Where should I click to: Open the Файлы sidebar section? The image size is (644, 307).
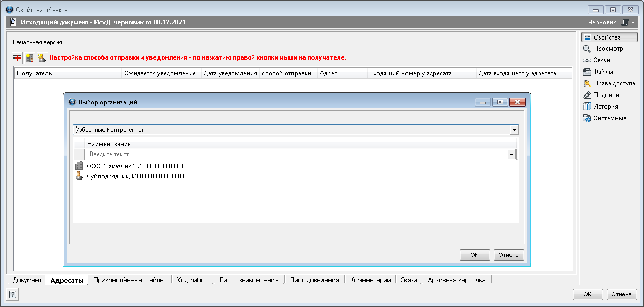click(x=603, y=72)
